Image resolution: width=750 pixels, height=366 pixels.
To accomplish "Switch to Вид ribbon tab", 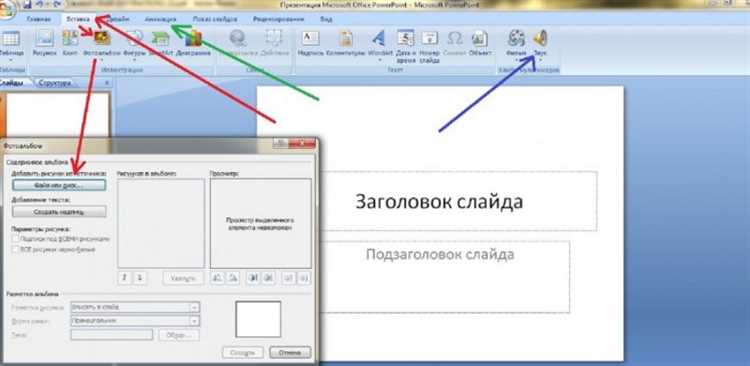I will click(326, 20).
